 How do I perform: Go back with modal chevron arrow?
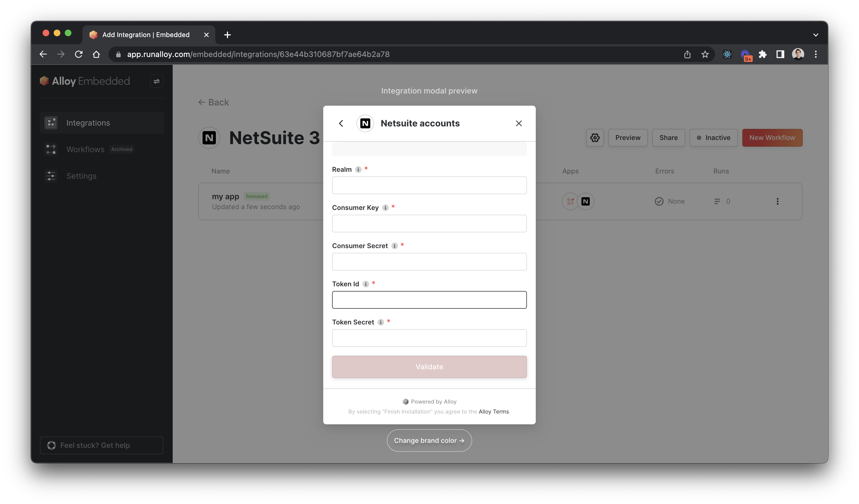[341, 123]
